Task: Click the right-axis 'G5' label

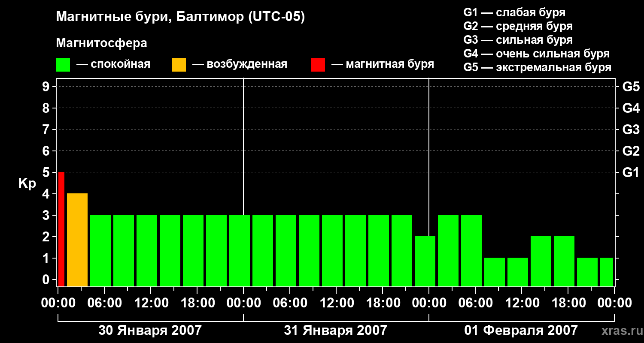Action: tap(631, 87)
